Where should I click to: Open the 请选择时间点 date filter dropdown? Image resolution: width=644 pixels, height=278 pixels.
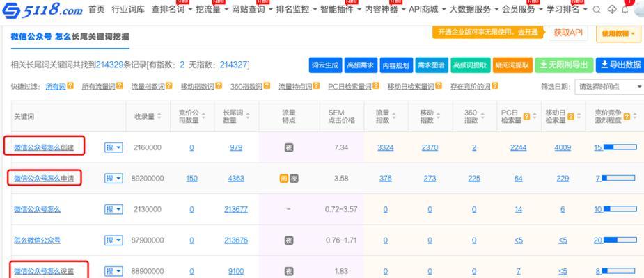point(609,86)
